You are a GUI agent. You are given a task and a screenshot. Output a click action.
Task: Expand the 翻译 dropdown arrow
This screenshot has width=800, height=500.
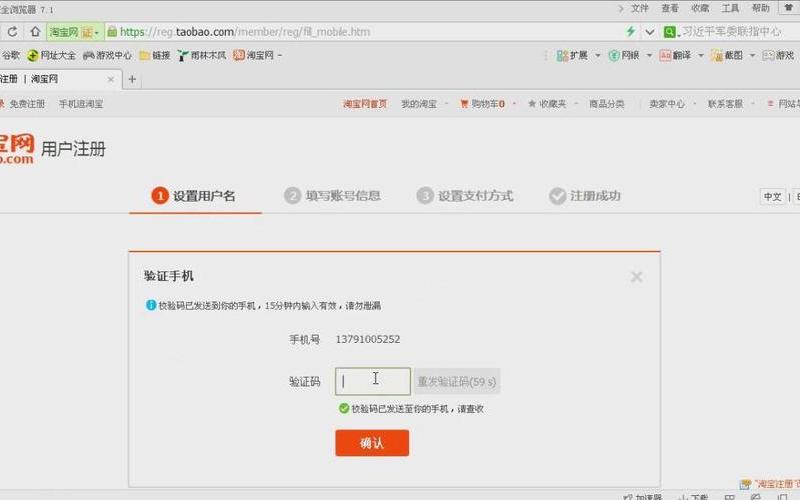click(701, 55)
